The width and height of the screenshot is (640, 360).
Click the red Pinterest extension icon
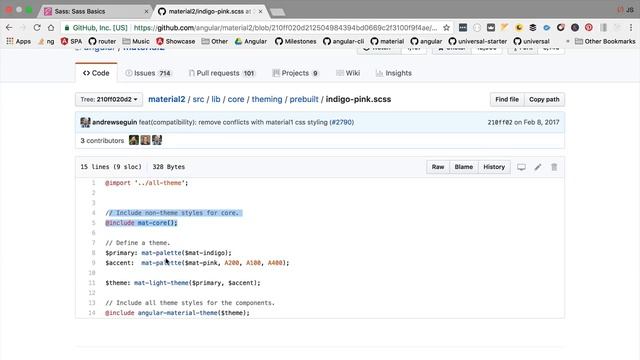[x=589, y=28]
